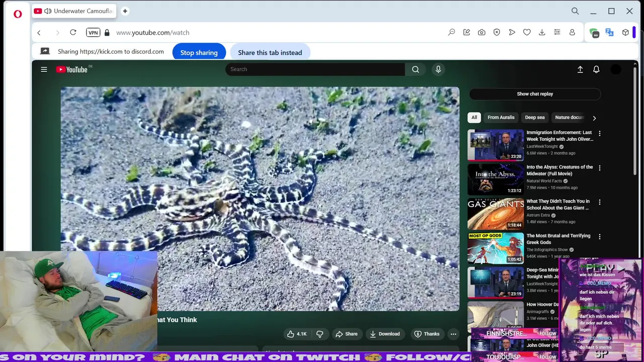Viewport: 644px width, 362px height.
Task: Click the YouTube search box
Action: click(315, 69)
